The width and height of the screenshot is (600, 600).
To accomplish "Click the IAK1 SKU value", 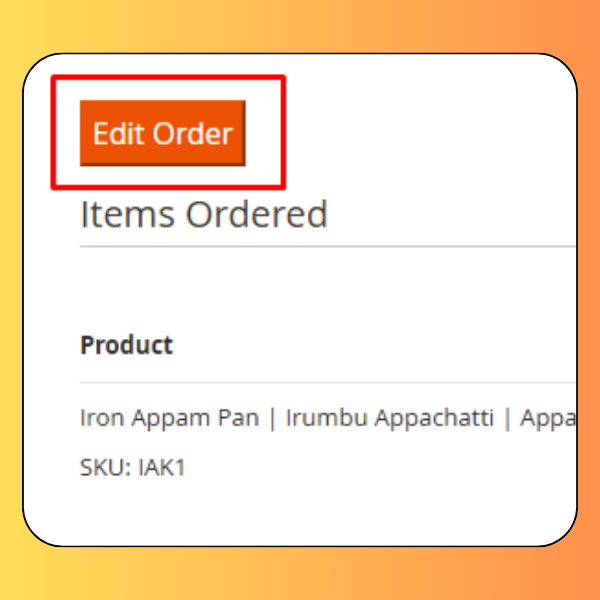I will 161,467.
